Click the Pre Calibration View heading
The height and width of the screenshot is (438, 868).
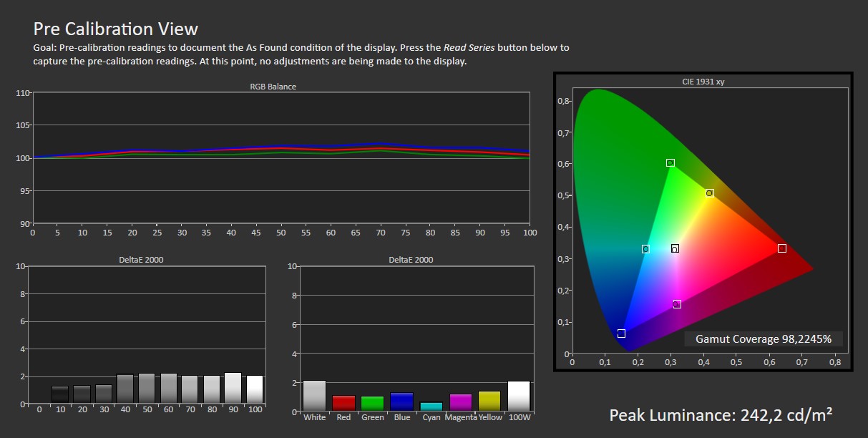(x=115, y=29)
